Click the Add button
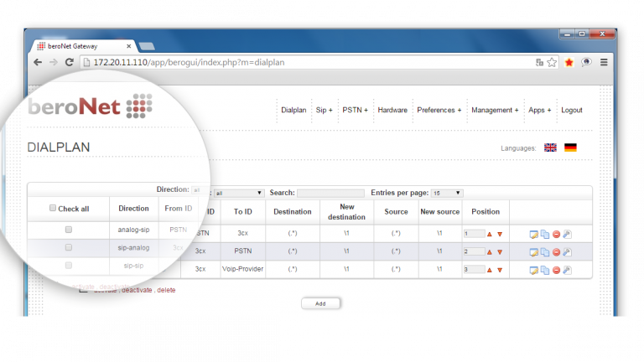Viewport: 644px width, 362px height. click(320, 303)
